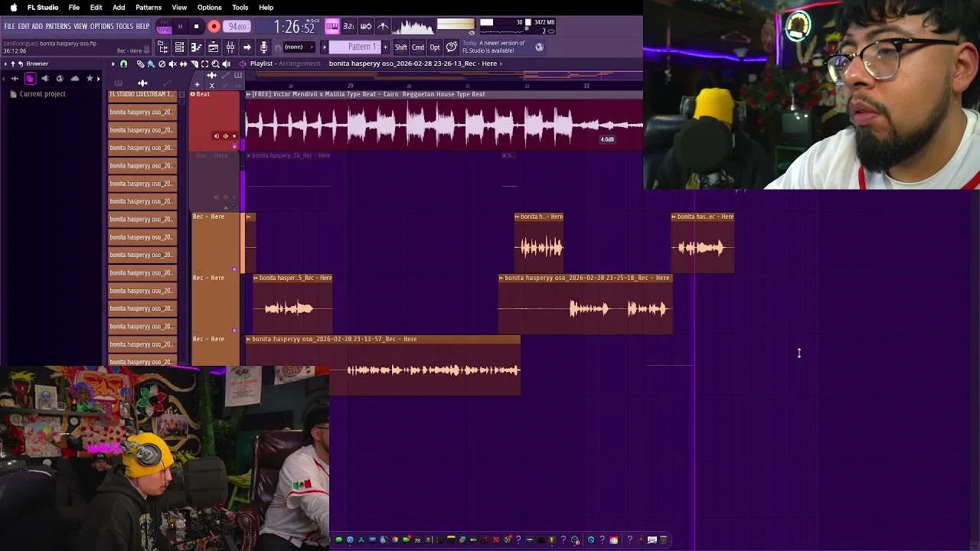Image resolution: width=980 pixels, height=551 pixels.
Task: Toggle the playlist snap magnet icon
Action: point(123,64)
